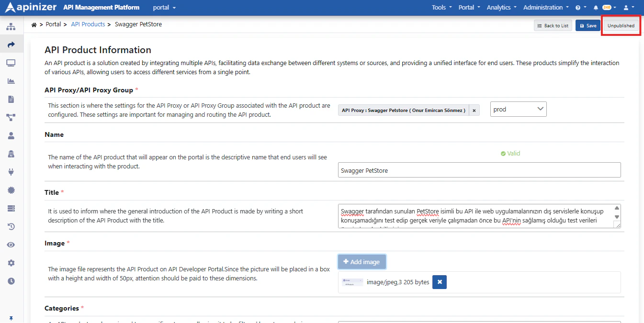
Task: Click the Back to List button
Action: click(553, 25)
